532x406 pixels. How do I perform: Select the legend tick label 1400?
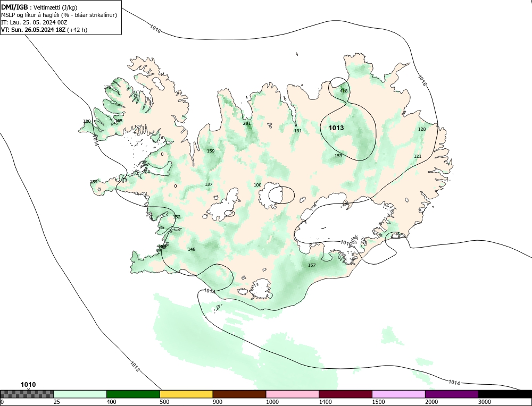click(x=325, y=402)
